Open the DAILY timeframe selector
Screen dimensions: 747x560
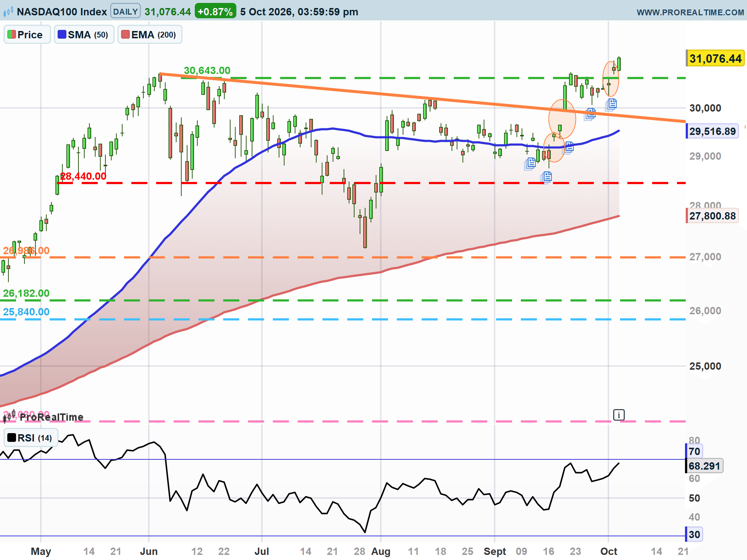tap(125, 12)
